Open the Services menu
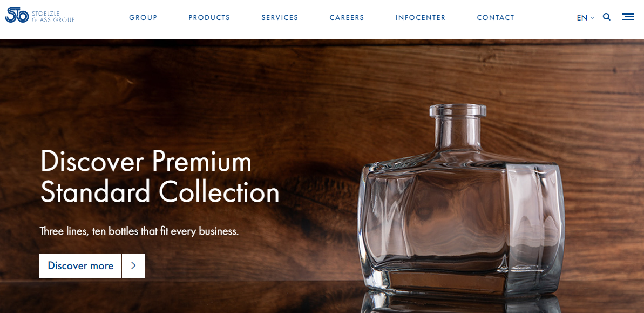This screenshot has height=313, width=644. click(280, 18)
